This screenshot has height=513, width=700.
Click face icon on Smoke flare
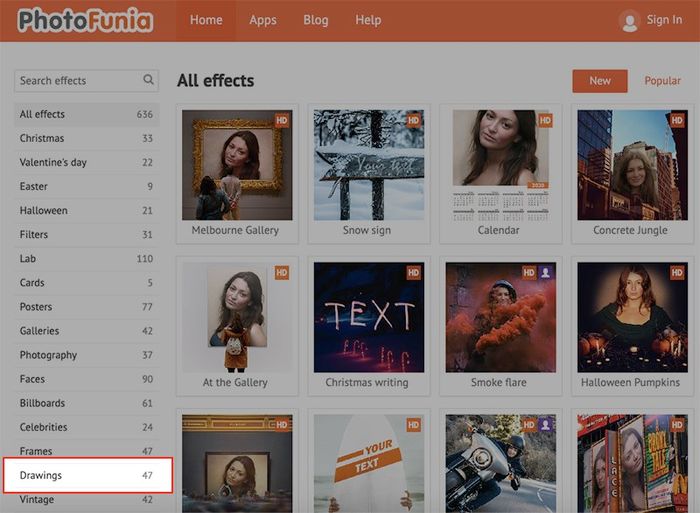point(545,272)
